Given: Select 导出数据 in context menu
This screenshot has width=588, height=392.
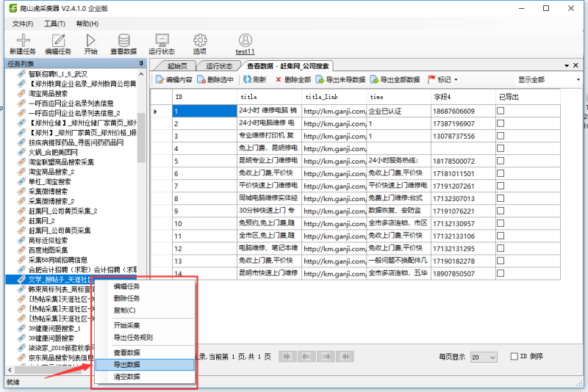Looking at the screenshot, I should pos(126,364).
